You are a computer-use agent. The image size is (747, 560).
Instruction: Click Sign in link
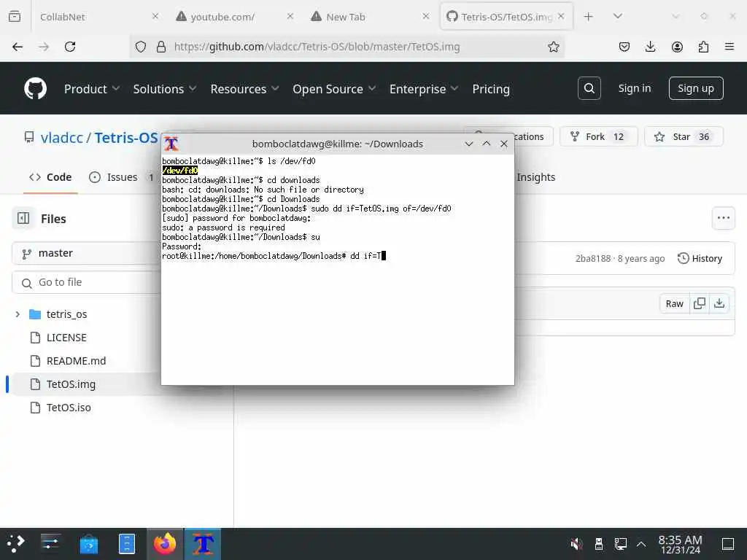pos(634,88)
